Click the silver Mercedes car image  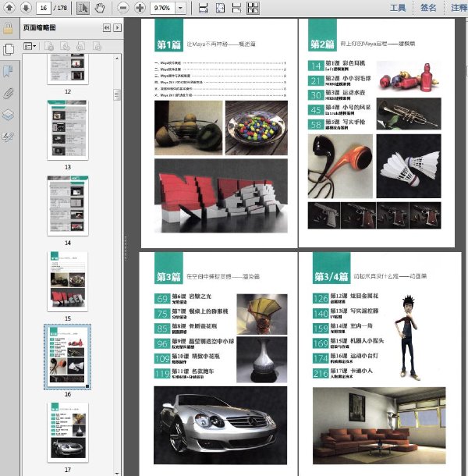(220, 425)
